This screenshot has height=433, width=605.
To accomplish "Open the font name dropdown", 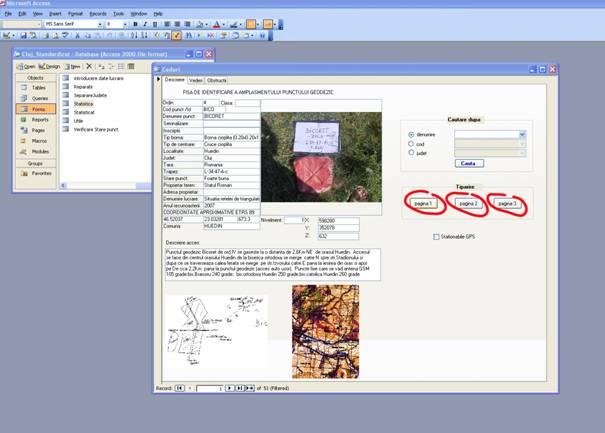I will click(101, 23).
